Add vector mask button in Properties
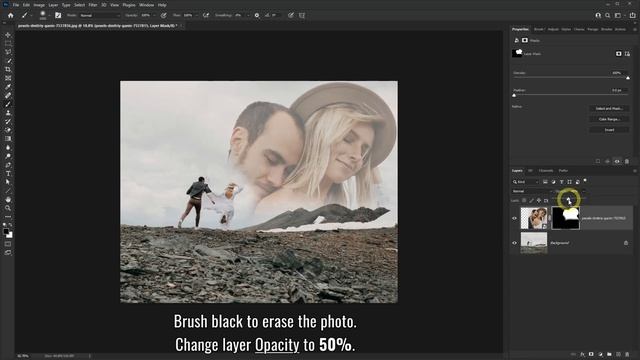 [x=627, y=53]
